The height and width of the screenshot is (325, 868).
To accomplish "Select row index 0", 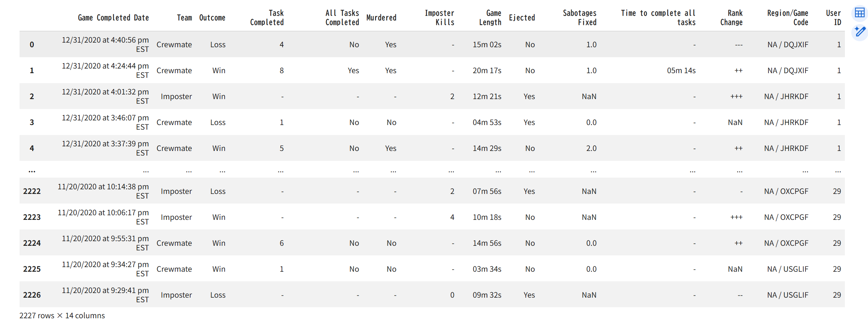I will (x=32, y=45).
